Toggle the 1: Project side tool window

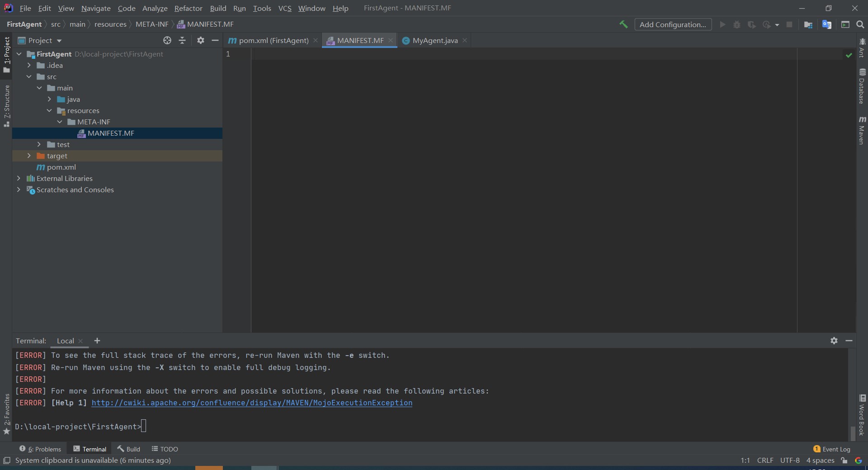[7, 54]
